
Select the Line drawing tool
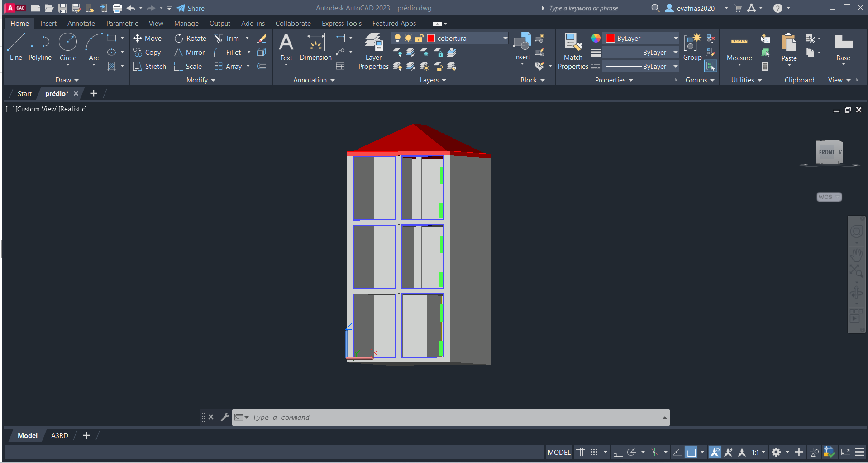[x=16, y=46]
